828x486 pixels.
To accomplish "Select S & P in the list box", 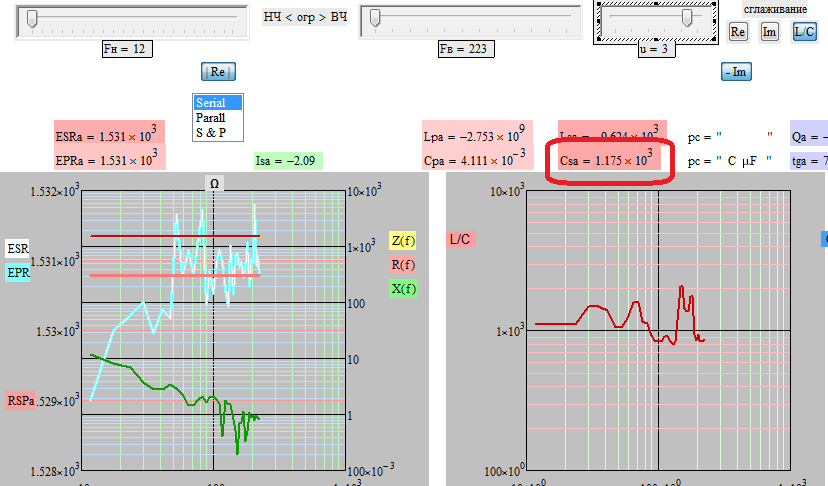I will pos(218,132).
